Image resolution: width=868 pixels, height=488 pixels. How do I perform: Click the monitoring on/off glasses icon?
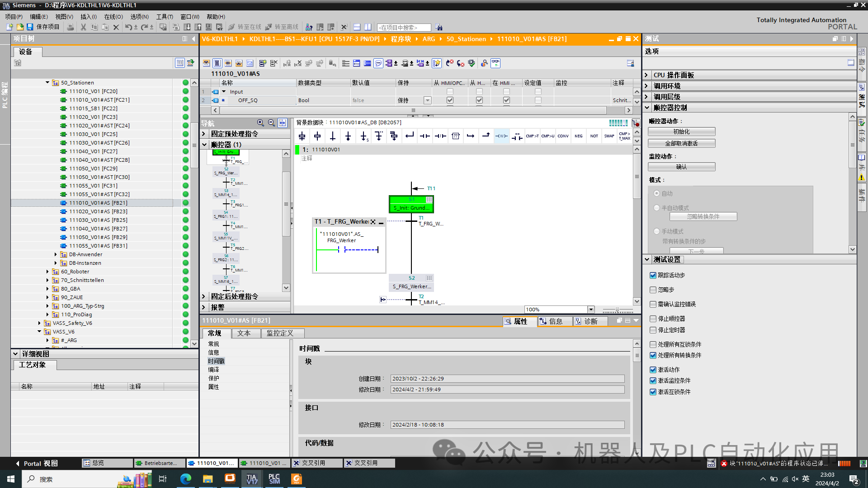point(495,63)
